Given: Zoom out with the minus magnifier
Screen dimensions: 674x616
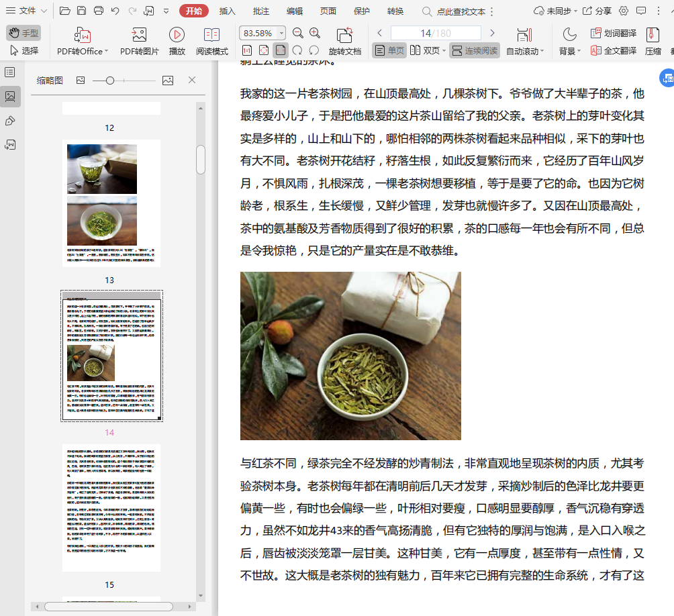Looking at the screenshot, I should coord(297,33).
